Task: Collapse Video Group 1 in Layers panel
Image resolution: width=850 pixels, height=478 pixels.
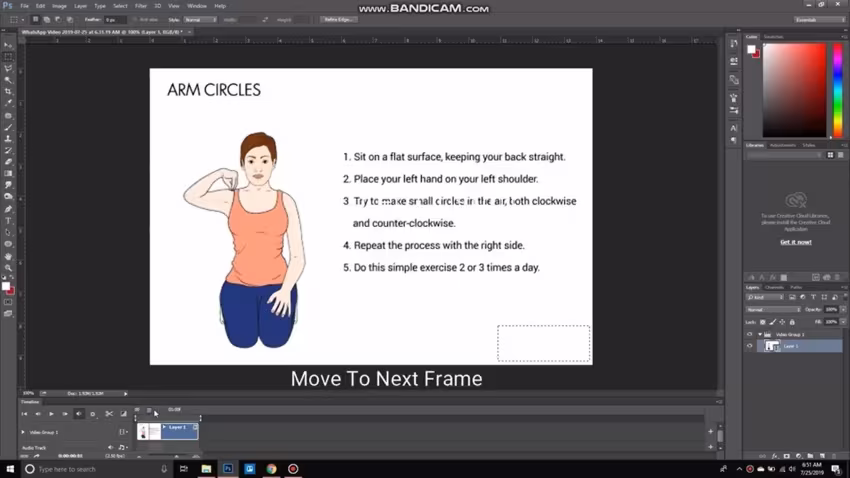Action: click(760, 334)
